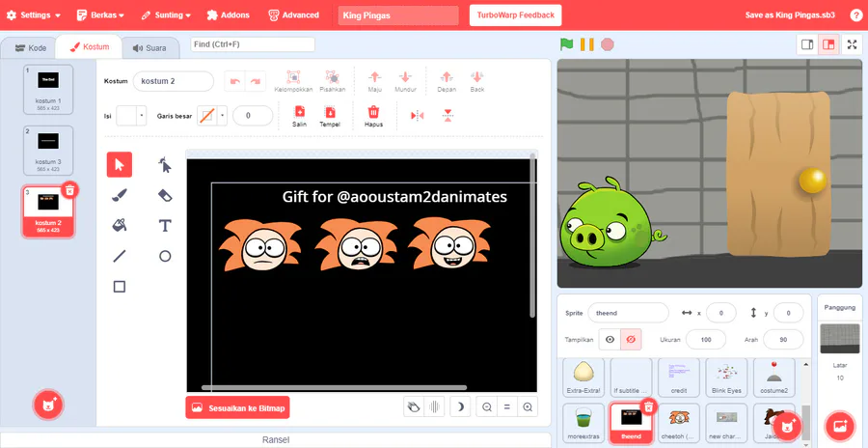Switch to the Kostum tab
868x448 pixels.
point(89,47)
